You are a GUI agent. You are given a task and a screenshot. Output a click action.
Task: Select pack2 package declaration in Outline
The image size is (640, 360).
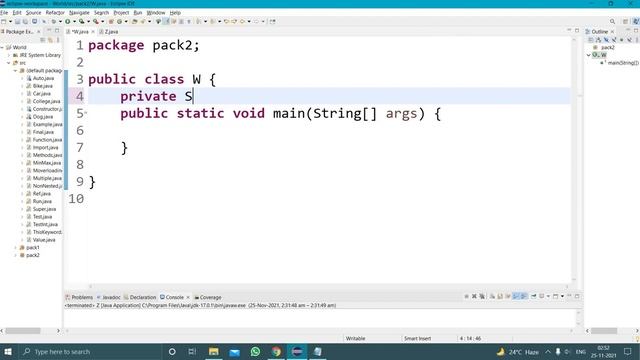pyautogui.click(x=604, y=47)
